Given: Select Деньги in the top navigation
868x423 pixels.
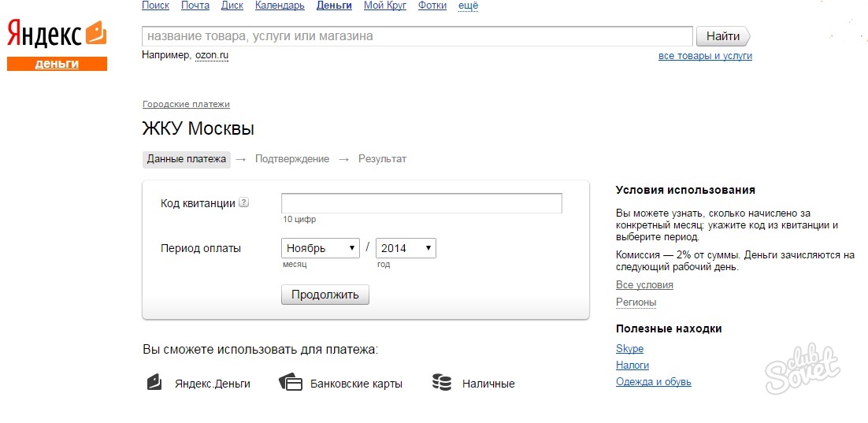Looking at the screenshot, I should coord(334,6).
